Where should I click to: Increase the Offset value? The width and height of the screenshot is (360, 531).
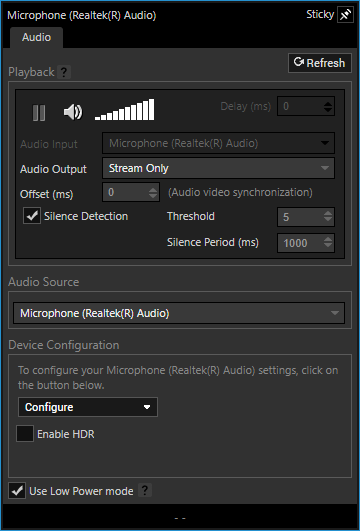[x=153, y=189]
